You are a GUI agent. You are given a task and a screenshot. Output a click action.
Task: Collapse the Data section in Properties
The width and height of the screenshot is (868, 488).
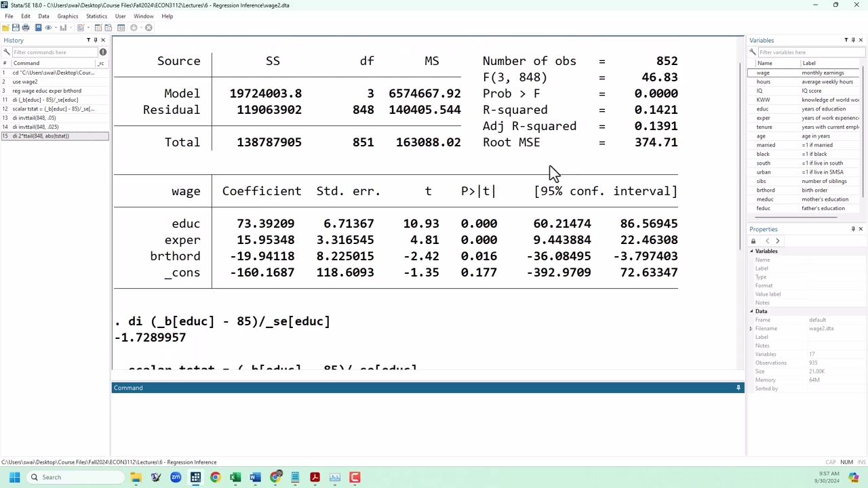pos(751,311)
